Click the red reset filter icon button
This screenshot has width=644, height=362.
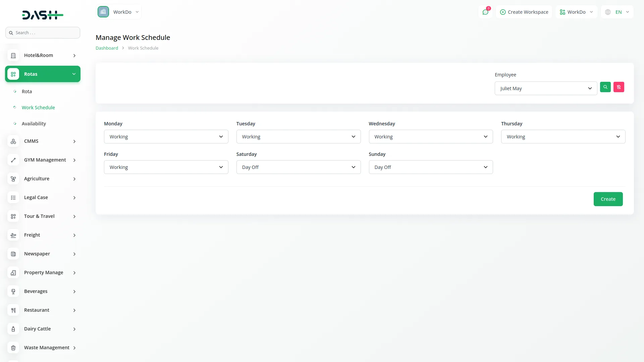(619, 87)
